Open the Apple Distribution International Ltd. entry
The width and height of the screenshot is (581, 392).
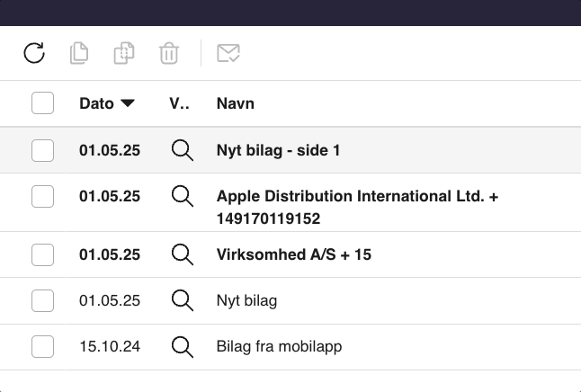pos(357,196)
